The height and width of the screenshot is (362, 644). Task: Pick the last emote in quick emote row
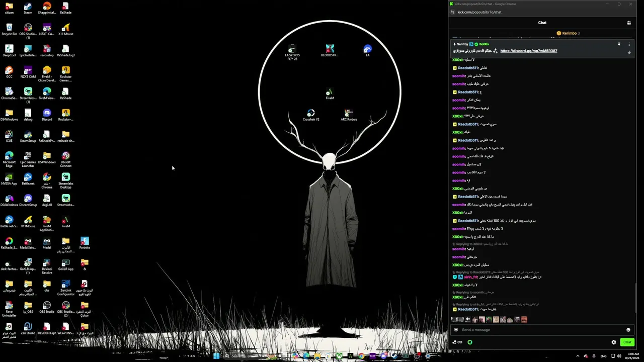[x=524, y=319]
